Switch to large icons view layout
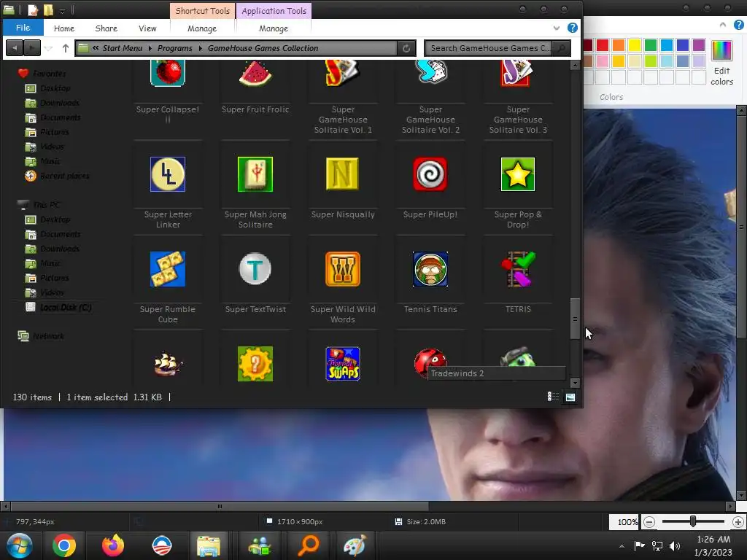 coord(570,397)
